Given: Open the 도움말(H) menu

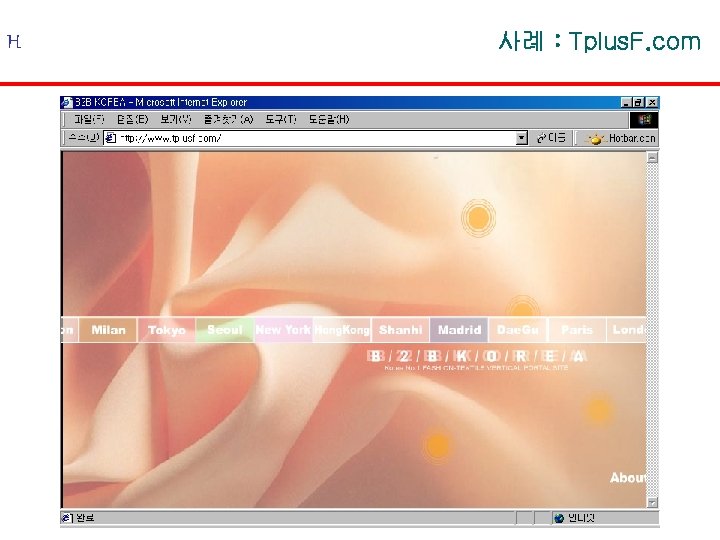Looking at the screenshot, I should (329, 120).
